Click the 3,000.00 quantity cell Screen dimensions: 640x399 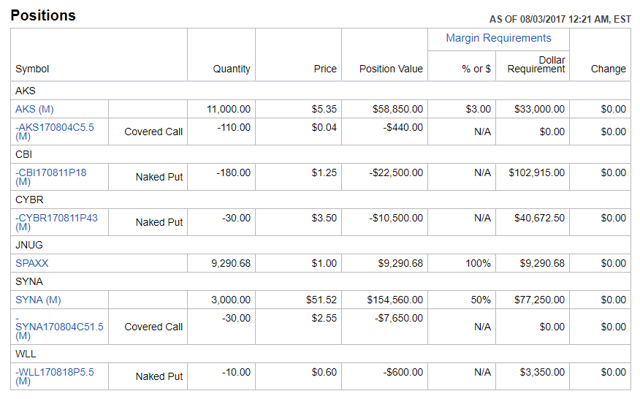pyautogui.click(x=231, y=300)
